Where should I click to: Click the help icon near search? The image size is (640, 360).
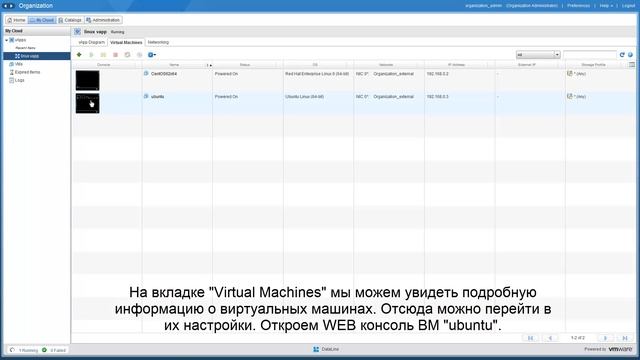pyautogui.click(x=631, y=55)
